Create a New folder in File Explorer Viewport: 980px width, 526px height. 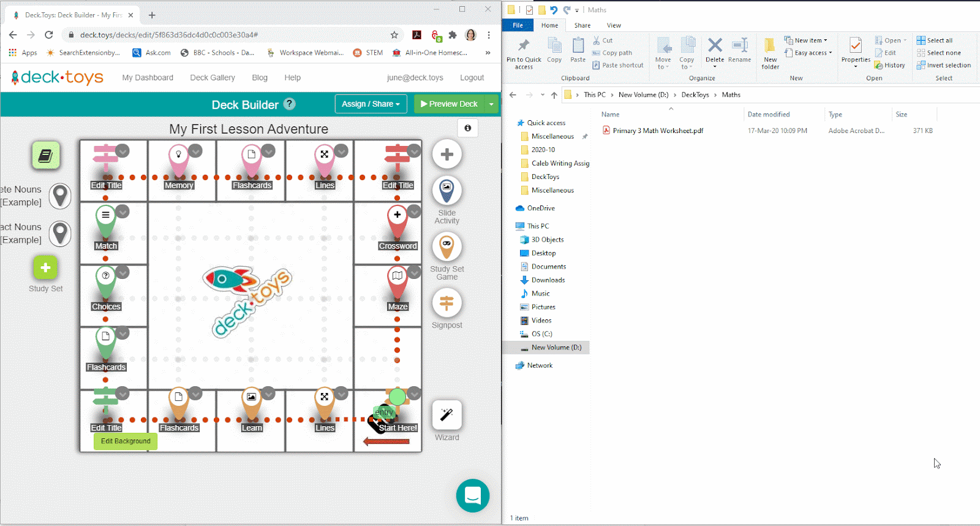point(771,53)
